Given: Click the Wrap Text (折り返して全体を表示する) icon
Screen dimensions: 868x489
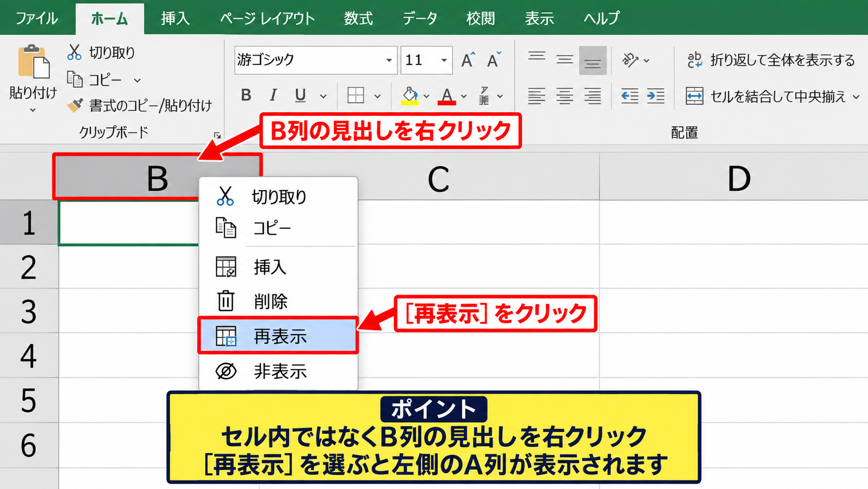Looking at the screenshot, I should tap(695, 60).
